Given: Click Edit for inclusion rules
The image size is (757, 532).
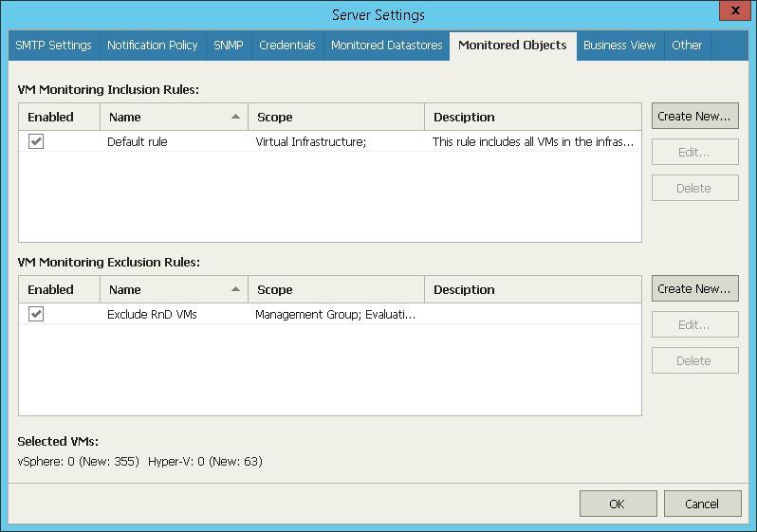Looking at the screenshot, I should click(694, 152).
